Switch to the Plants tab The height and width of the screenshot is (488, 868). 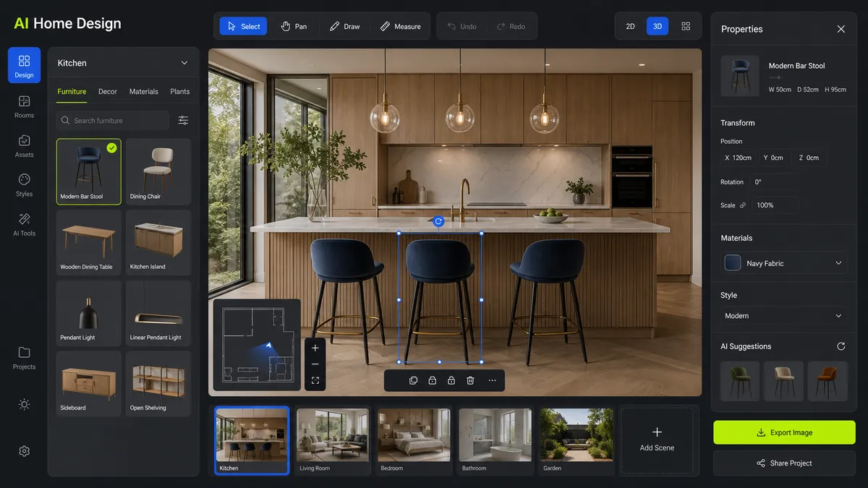pyautogui.click(x=180, y=92)
